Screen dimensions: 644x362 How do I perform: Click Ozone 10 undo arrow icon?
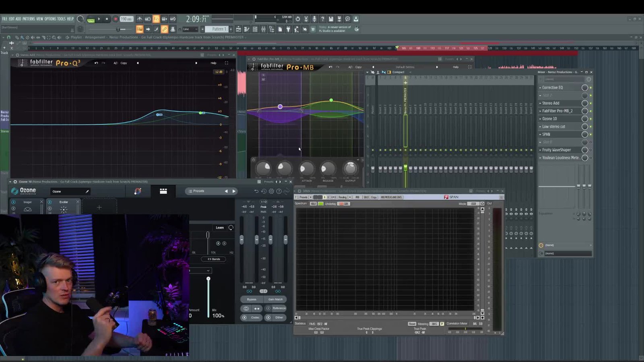(256, 191)
